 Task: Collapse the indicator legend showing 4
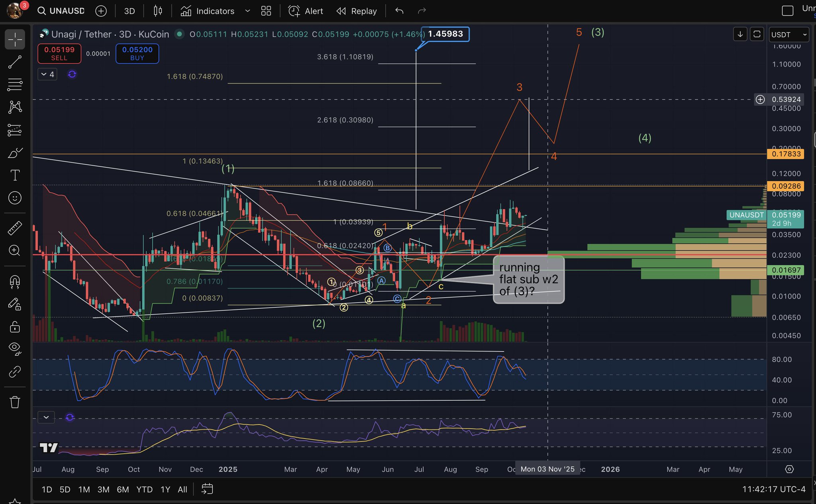(x=47, y=74)
